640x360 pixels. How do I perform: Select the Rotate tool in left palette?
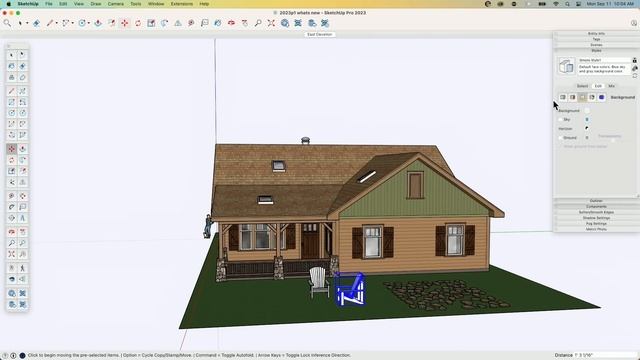tap(11, 160)
